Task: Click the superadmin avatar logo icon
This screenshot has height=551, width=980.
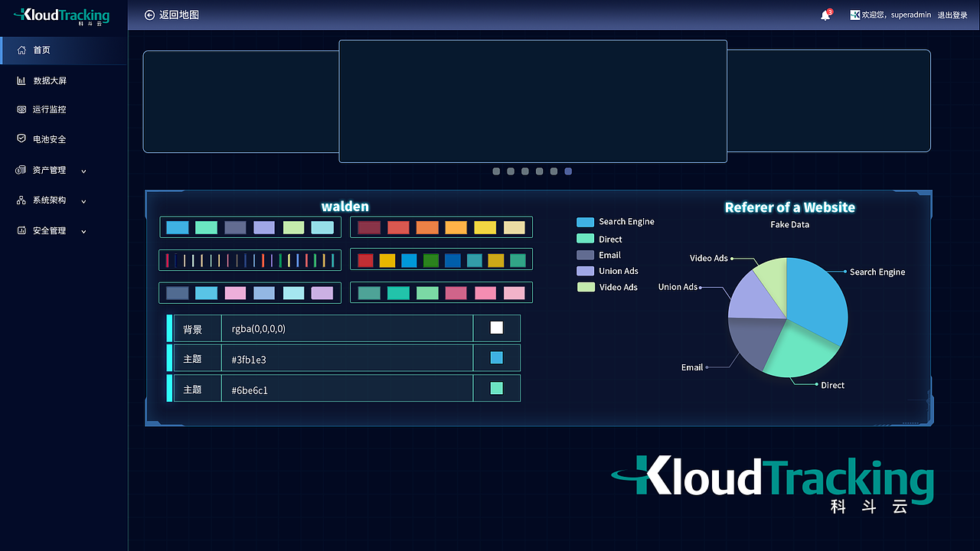Action: tap(854, 15)
